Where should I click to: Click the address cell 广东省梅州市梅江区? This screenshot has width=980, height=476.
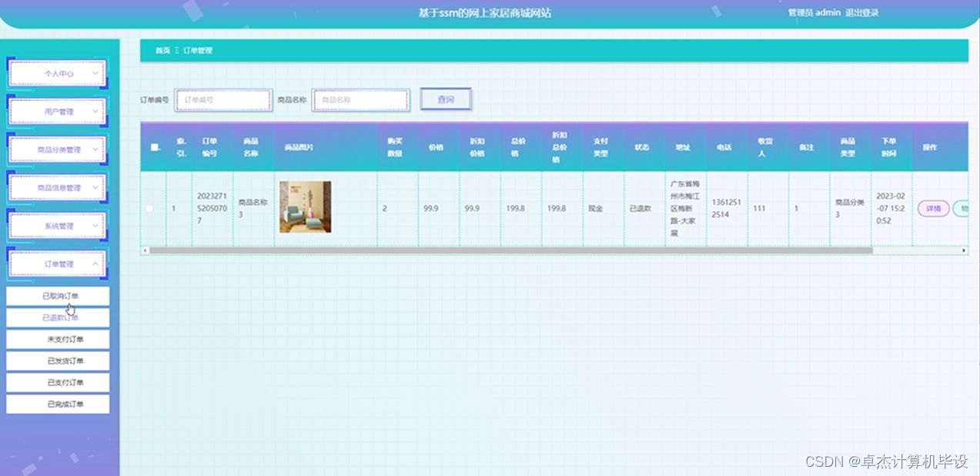pos(684,208)
